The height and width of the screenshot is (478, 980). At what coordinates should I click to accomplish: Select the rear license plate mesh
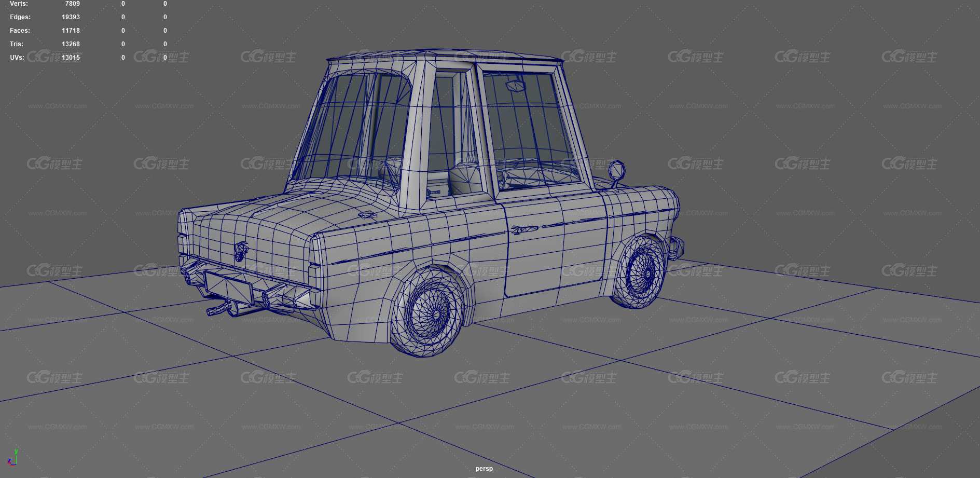[229, 287]
